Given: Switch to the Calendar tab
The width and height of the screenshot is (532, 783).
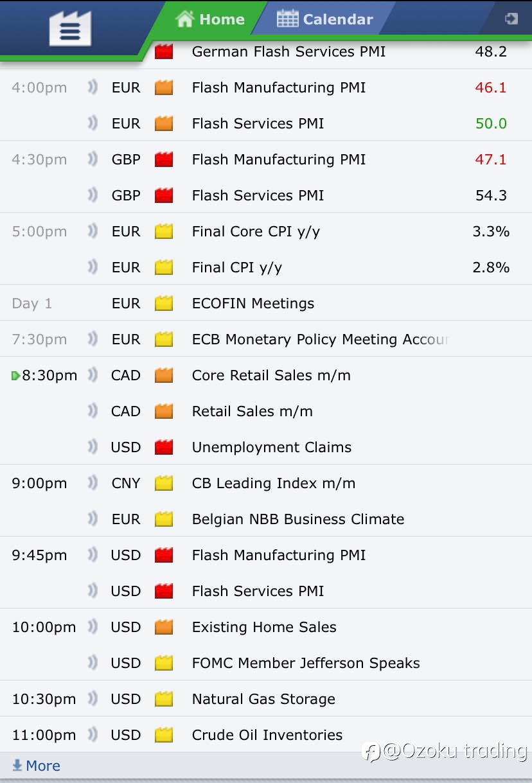Looking at the screenshot, I should [x=324, y=19].
